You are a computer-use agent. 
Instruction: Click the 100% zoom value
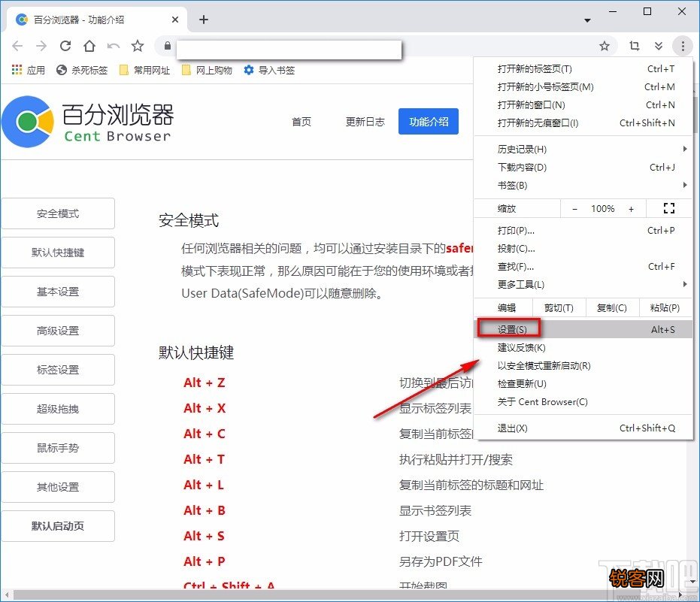603,209
